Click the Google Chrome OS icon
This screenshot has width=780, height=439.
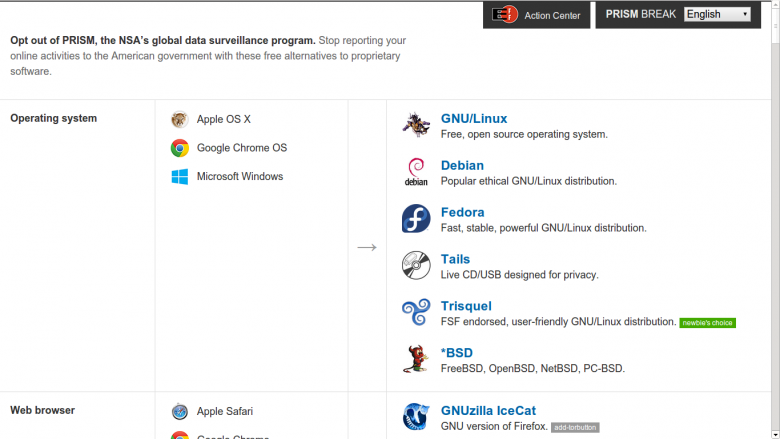[180, 148]
